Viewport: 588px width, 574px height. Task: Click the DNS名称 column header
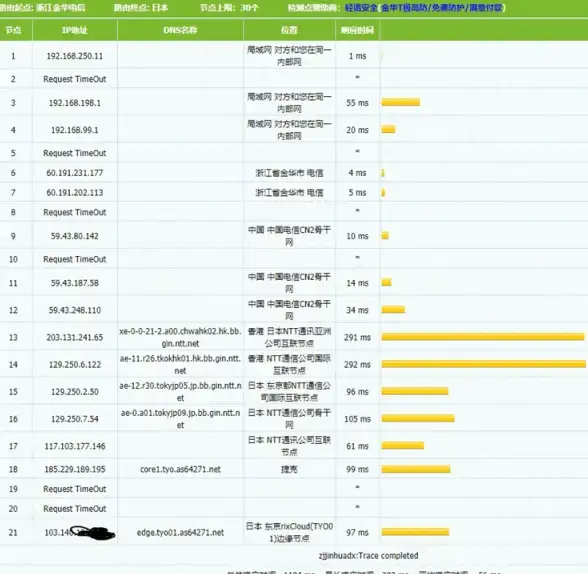click(180, 30)
